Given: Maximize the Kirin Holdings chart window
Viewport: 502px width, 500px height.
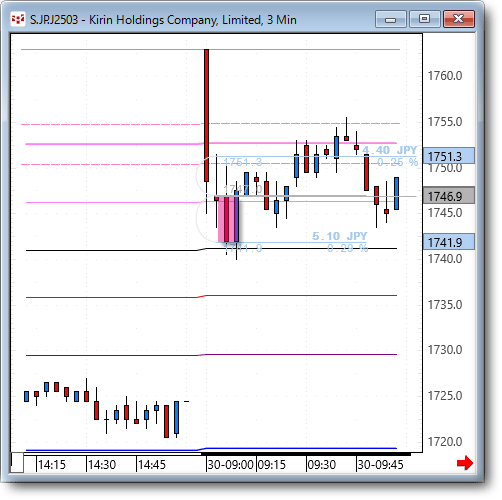Looking at the screenshot, I should tap(424, 19).
